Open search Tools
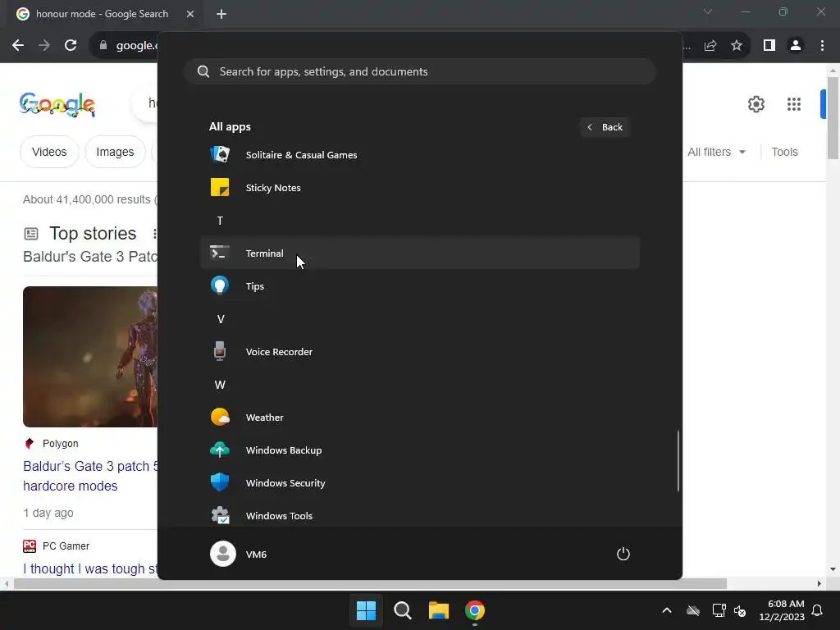Viewport: 840px width, 630px height. tap(784, 152)
